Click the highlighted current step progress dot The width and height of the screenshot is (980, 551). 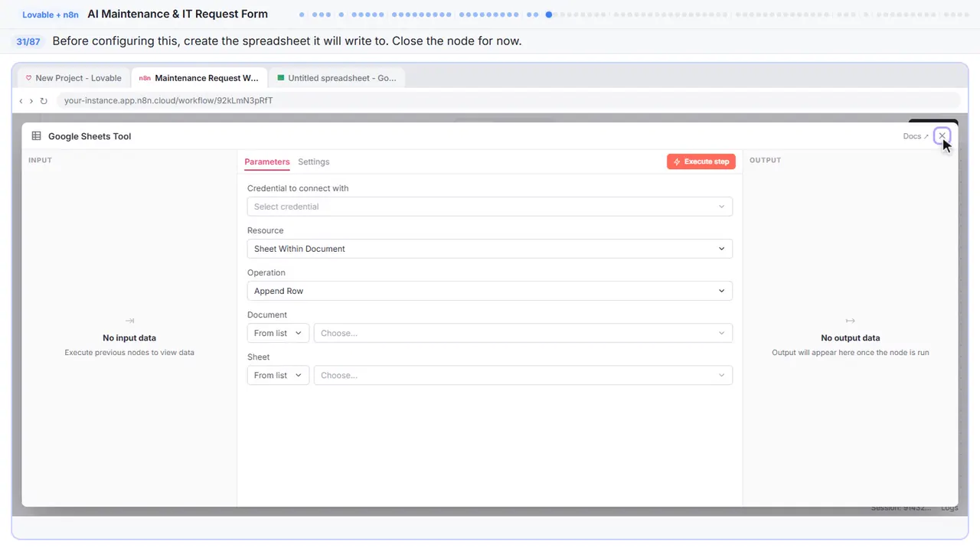point(549,15)
